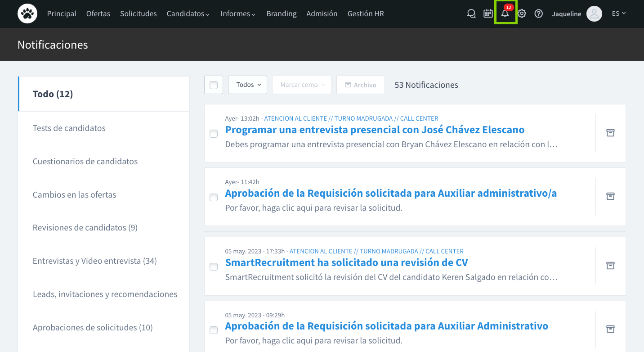644x352 pixels.
Task: Click the Archivo button
Action: tap(360, 85)
